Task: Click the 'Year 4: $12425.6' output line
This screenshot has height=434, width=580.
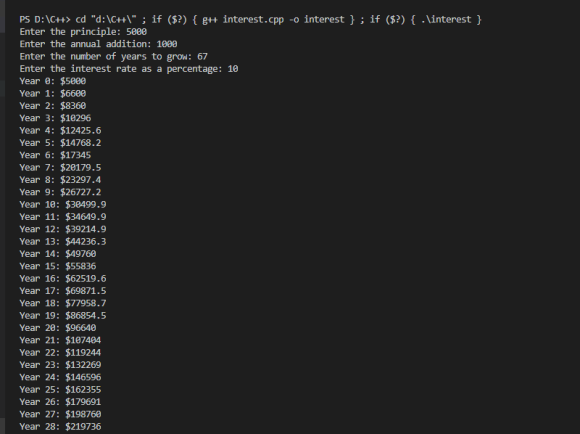Action: (60, 130)
